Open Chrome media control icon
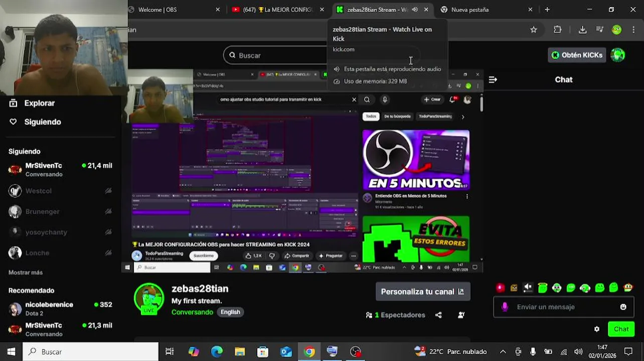The image size is (644, 361). 599,30
